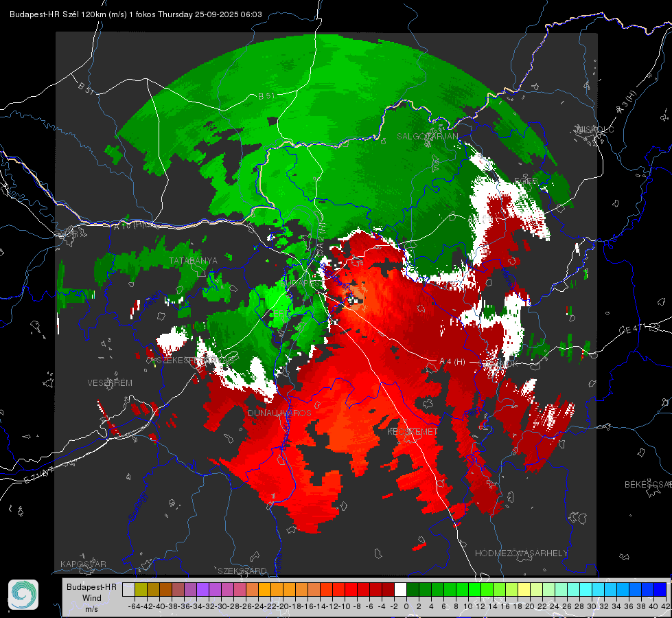Click the DUNAUJVAROS city label
Viewport: 672px width, 618px height.
click(x=279, y=413)
